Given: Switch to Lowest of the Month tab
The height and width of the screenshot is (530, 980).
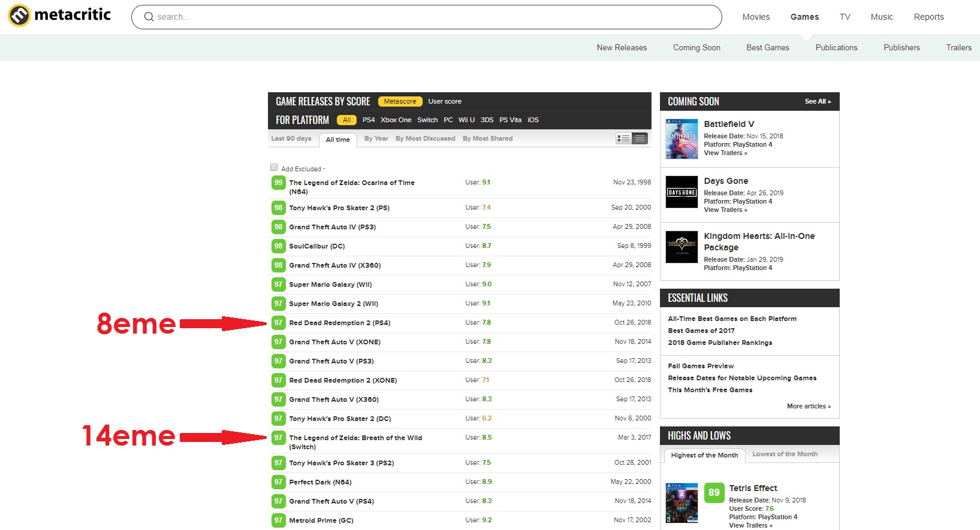Looking at the screenshot, I should point(785,455).
